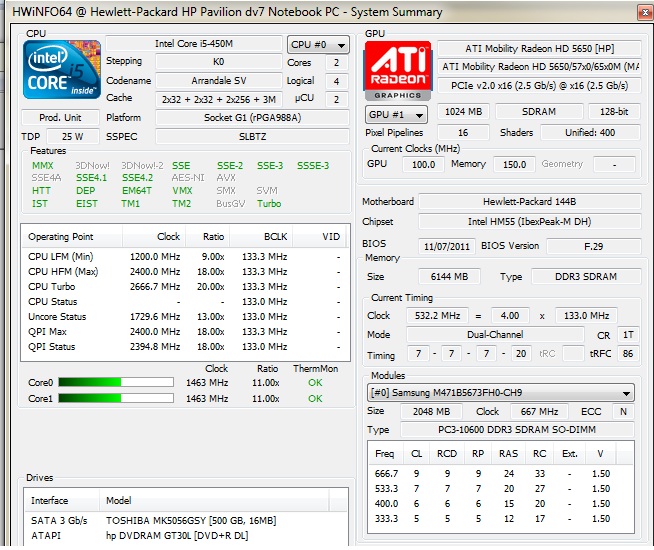Click the Model column header in Drives
654x550 pixels.
214,500
